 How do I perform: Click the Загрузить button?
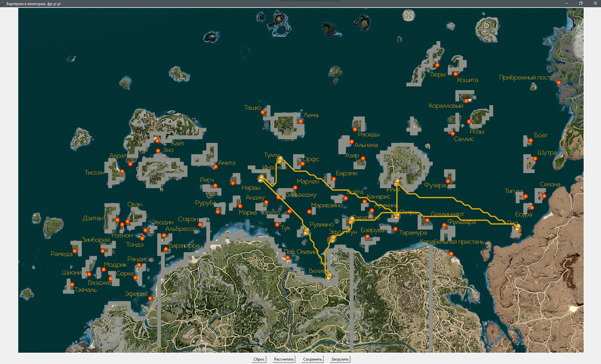point(340,359)
